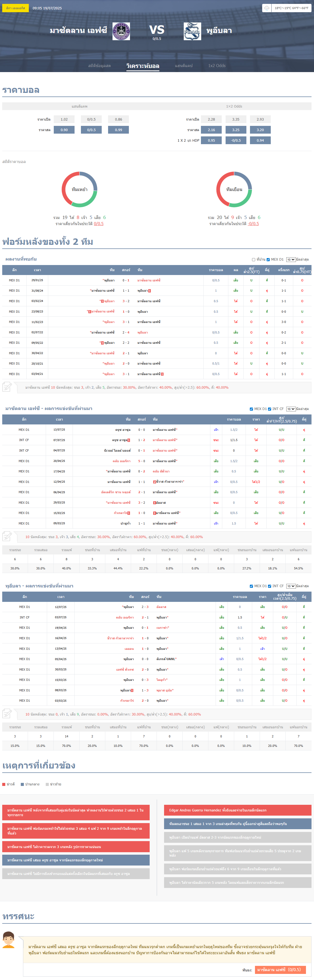Screen dimensions: 314x980
Task: Toggle INT CF checkbox in Mazatlán results
Action: [x=270, y=409]
